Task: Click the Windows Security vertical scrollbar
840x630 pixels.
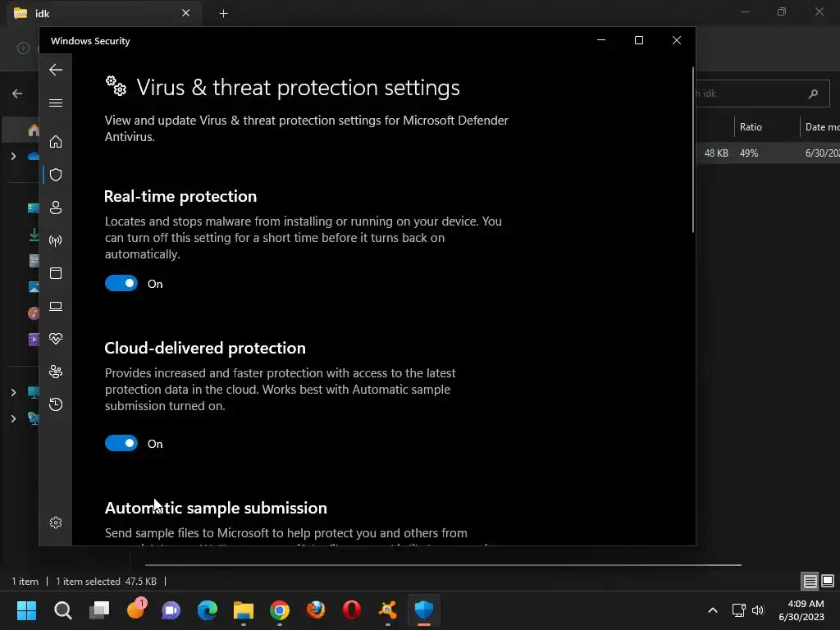Action: 692,150
